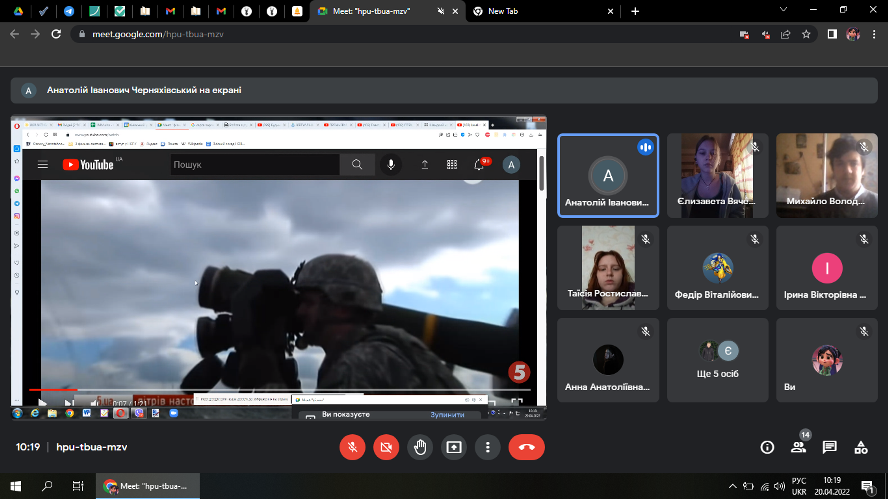
Task: Bookmark this page with the star icon
Action: click(806, 33)
